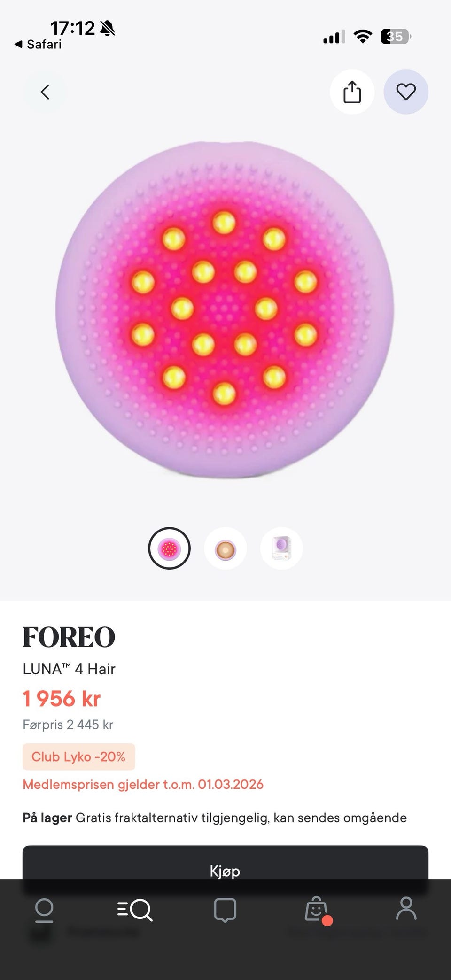
Task: Open the profile account icon
Action: (x=406, y=909)
